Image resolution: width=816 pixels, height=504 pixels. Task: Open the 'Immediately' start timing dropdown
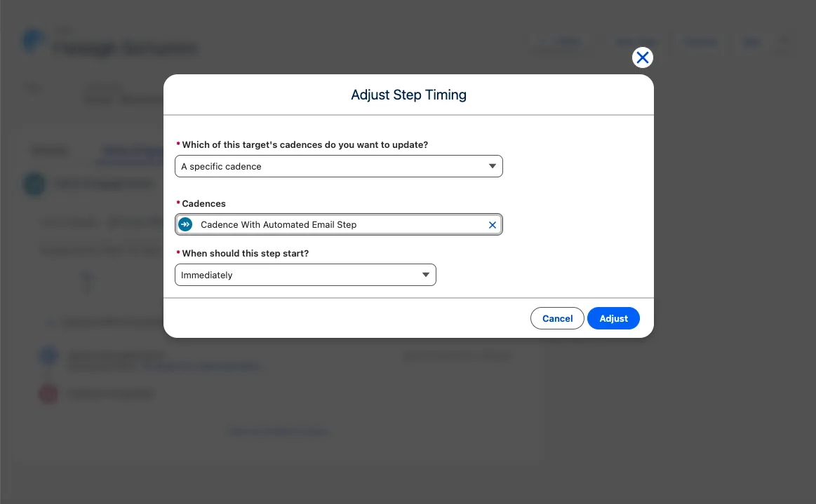[305, 275]
